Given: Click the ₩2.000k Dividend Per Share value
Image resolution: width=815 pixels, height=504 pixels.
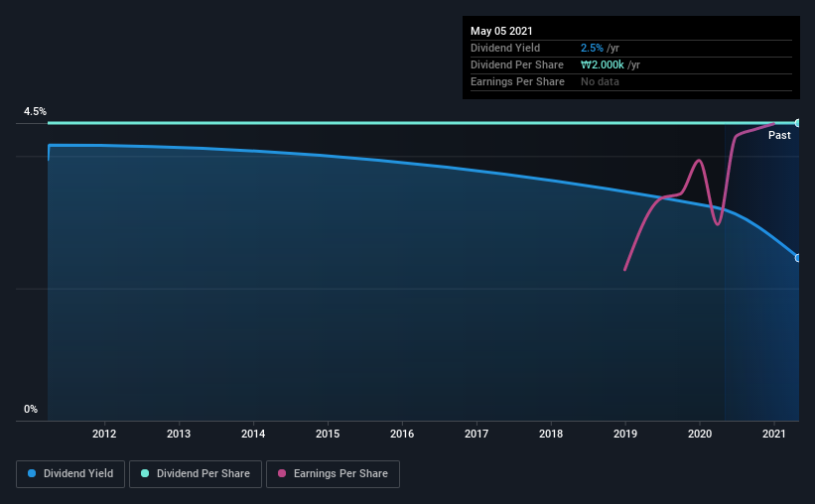Looking at the screenshot, I should (602, 64).
